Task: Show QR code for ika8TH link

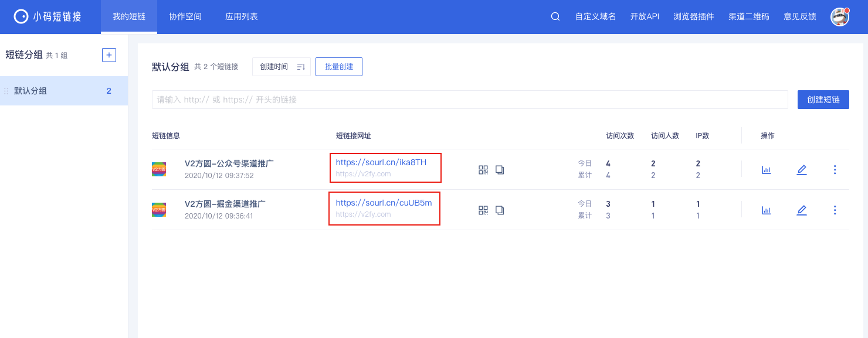Action: [x=483, y=170]
